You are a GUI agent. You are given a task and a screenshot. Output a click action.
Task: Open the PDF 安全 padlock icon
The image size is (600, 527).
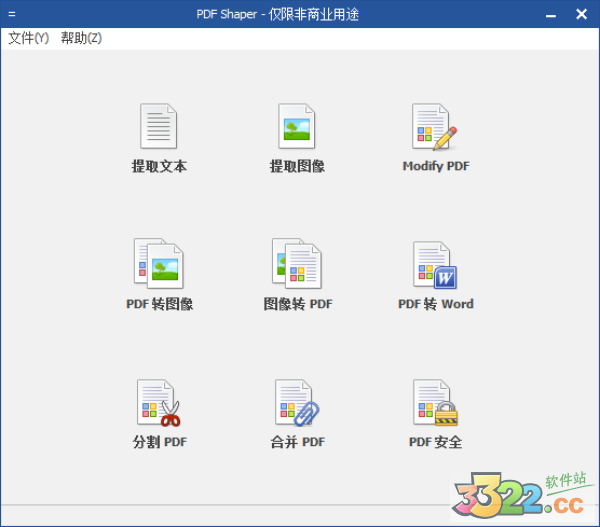point(435,403)
